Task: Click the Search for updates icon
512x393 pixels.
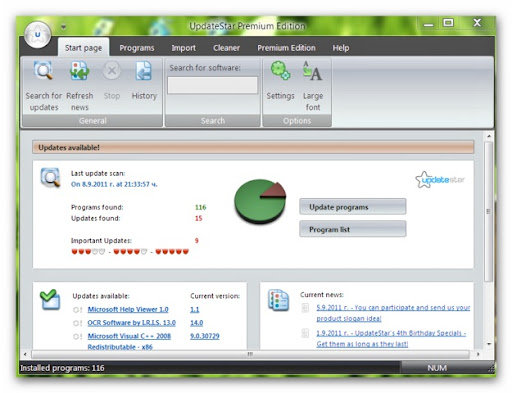Action: [44, 71]
